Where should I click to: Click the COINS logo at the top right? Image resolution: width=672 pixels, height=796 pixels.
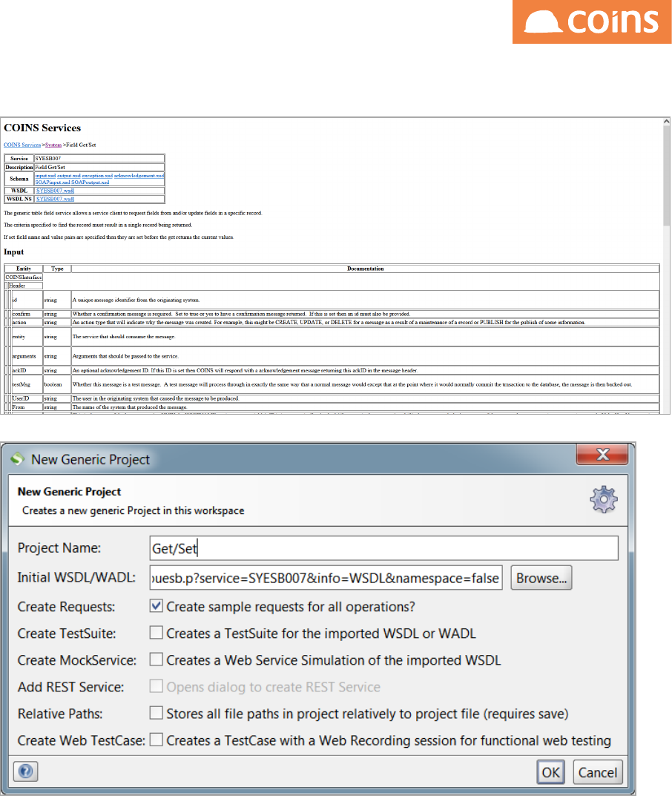click(592, 22)
